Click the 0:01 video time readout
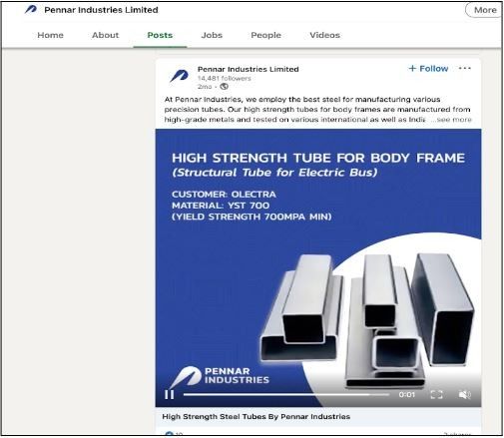This screenshot has width=504, height=438. 406,395
